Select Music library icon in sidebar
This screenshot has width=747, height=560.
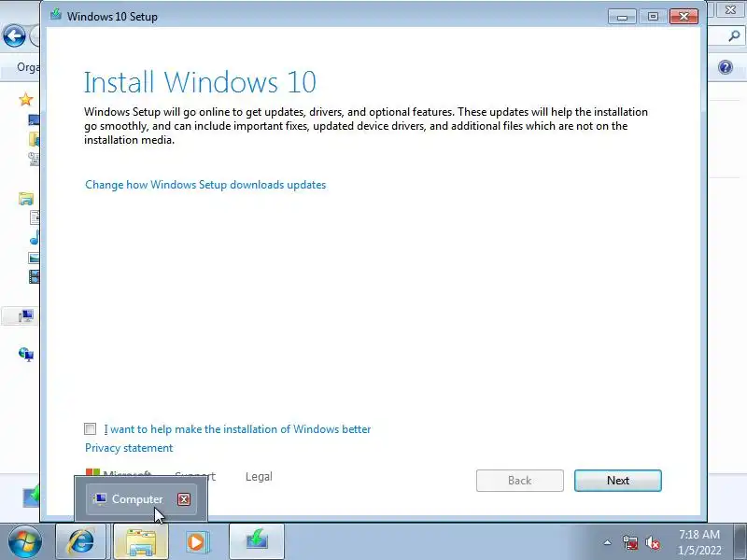click(x=35, y=237)
